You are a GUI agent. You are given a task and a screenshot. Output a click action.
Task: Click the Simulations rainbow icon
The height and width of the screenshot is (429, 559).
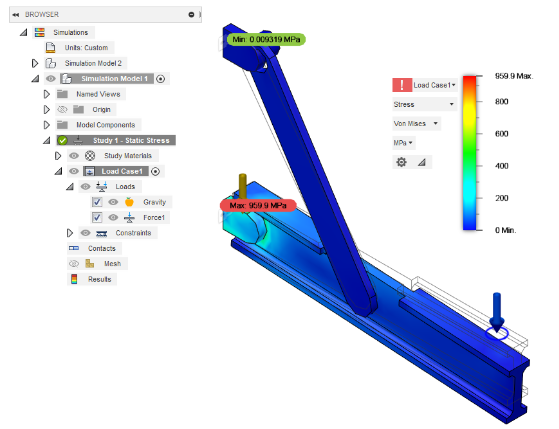pos(40,32)
